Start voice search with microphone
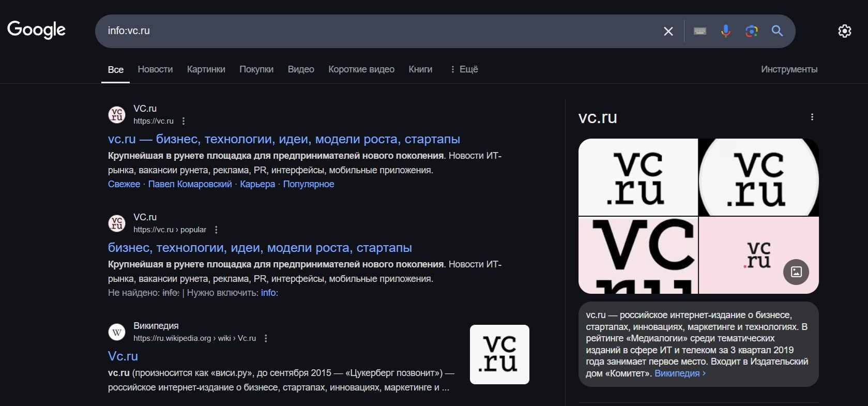The image size is (868, 406). pos(726,32)
